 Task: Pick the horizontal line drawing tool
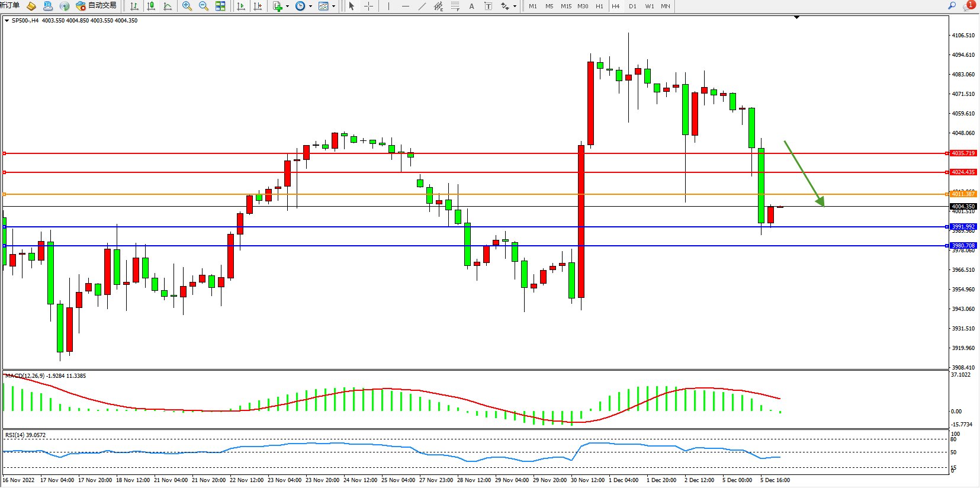[405, 6]
